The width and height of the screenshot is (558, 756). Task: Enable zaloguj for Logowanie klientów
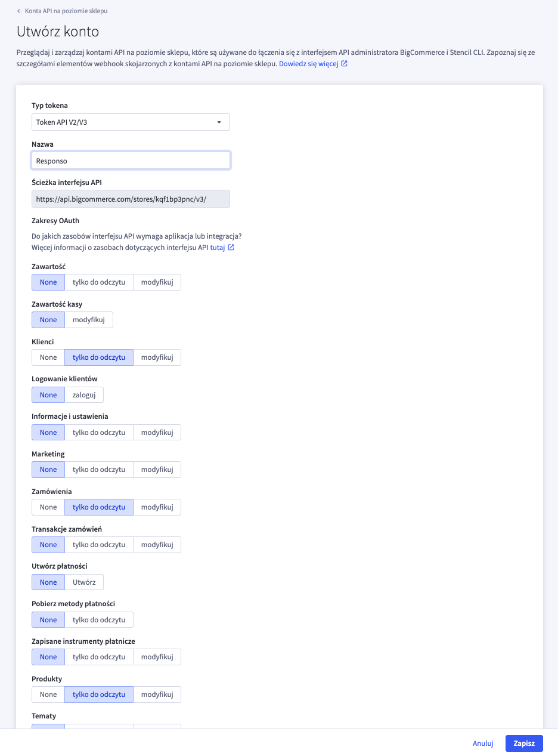click(x=84, y=395)
